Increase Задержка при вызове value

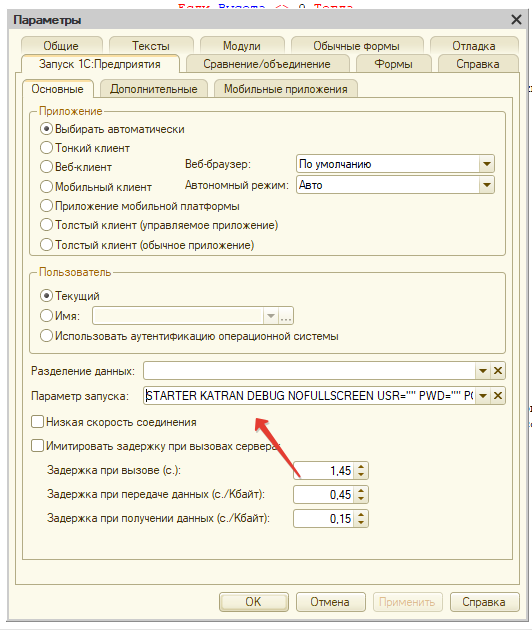point(361,467)
